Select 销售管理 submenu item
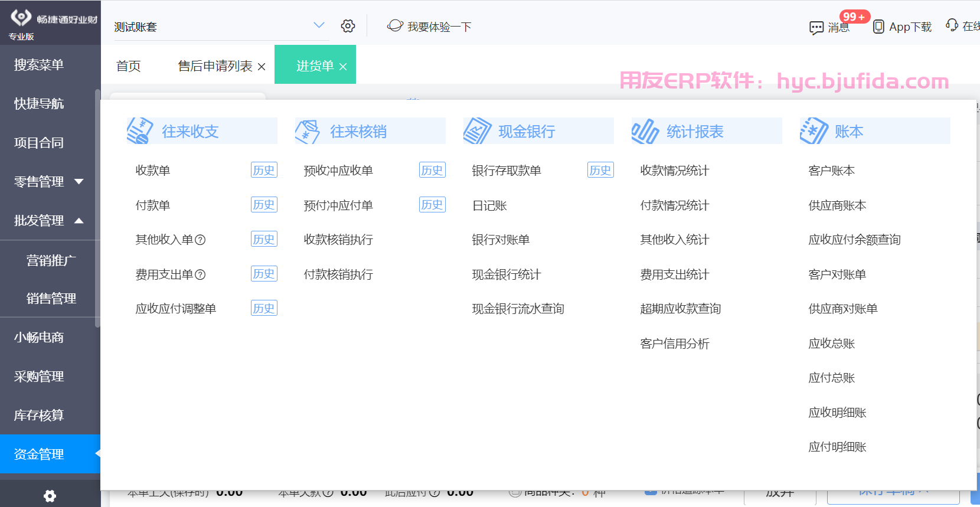980x507 pixels. [50, 299]
